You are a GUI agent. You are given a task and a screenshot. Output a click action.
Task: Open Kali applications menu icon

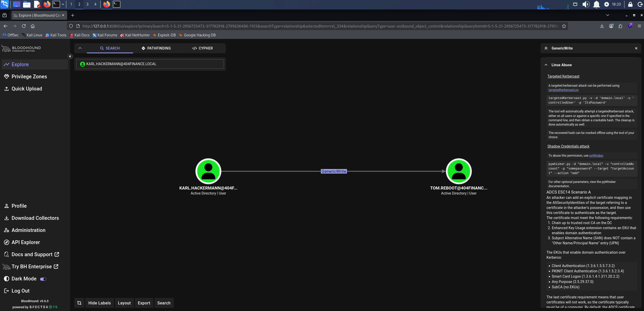pos(5,4)
